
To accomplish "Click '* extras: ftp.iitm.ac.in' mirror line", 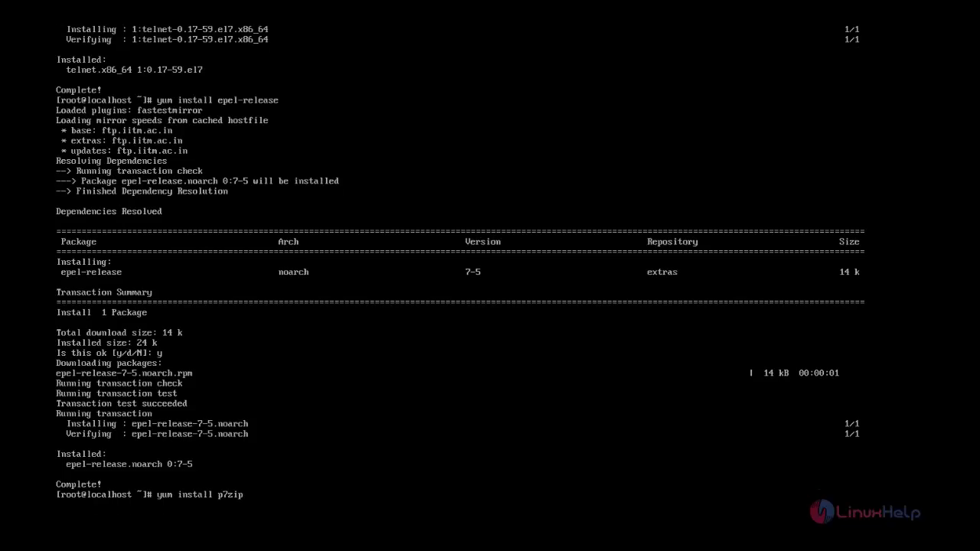I will pos(122,141).
